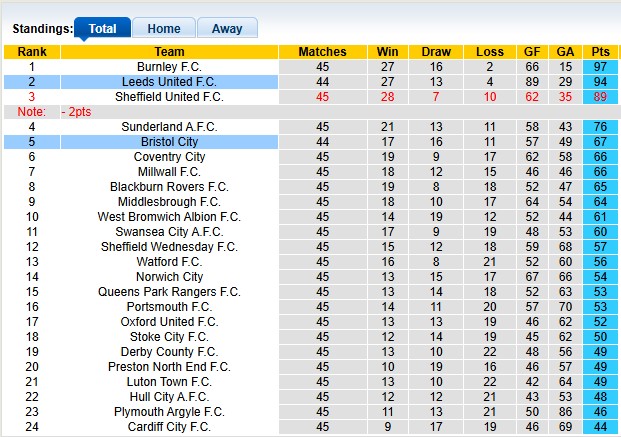Open the Home standings tab

(x=164, y=29)
